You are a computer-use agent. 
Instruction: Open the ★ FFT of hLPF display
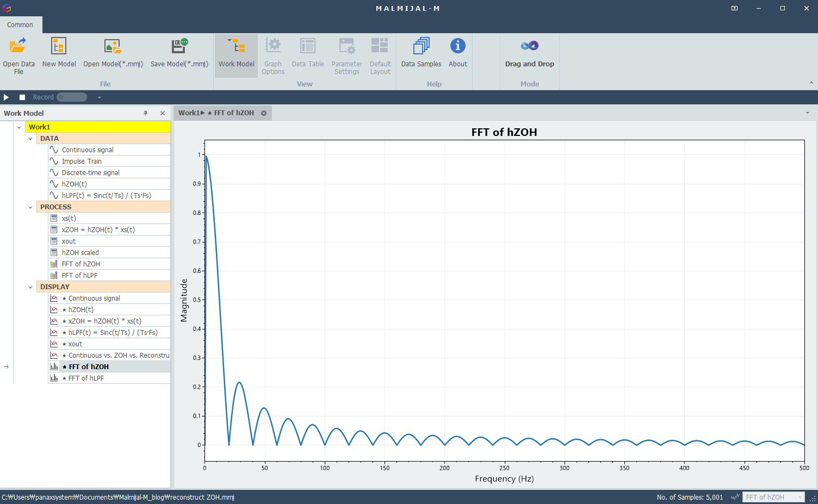[109, 378]
